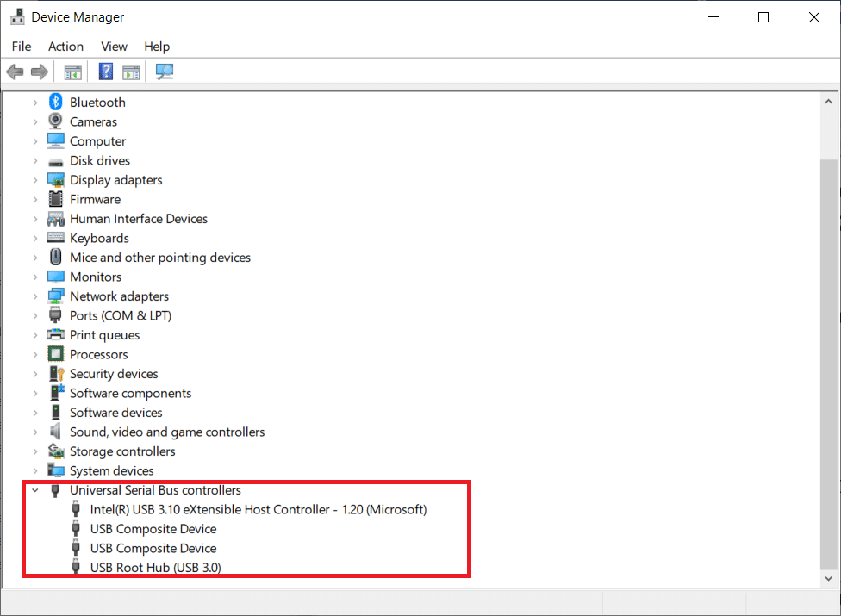
Task: Open the File menu
Action: click(22, 47)
